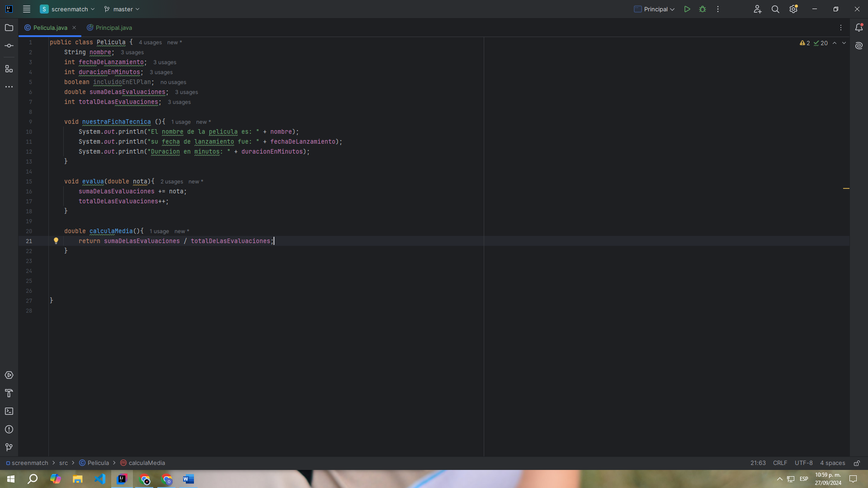Viewport: 868px width, 488px height.
Task: Debug the Principal configuration
Action: point(703,9)
